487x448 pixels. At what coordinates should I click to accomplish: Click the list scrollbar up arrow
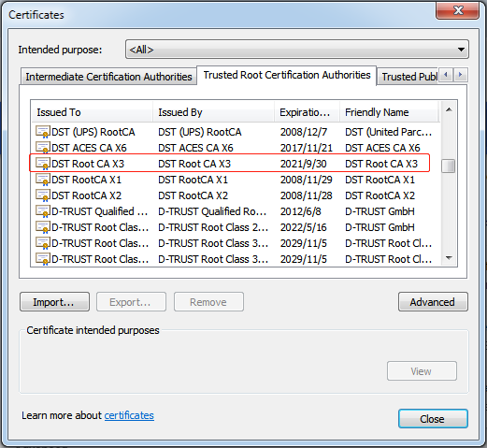click(x=449, y=109)
